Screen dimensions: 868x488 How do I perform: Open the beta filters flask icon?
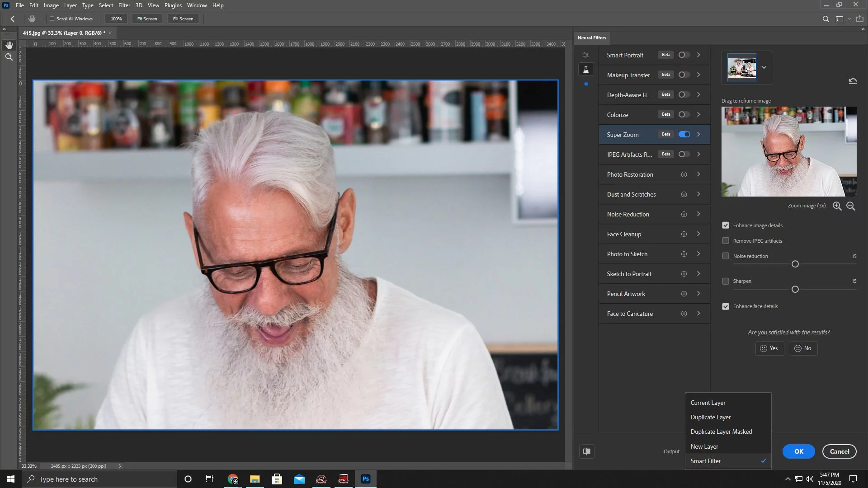point(586,70)
